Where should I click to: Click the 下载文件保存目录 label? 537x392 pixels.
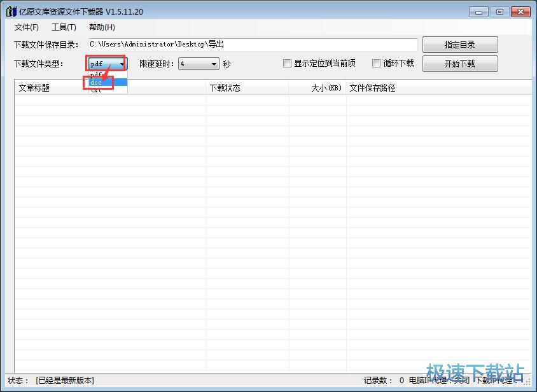46,45
